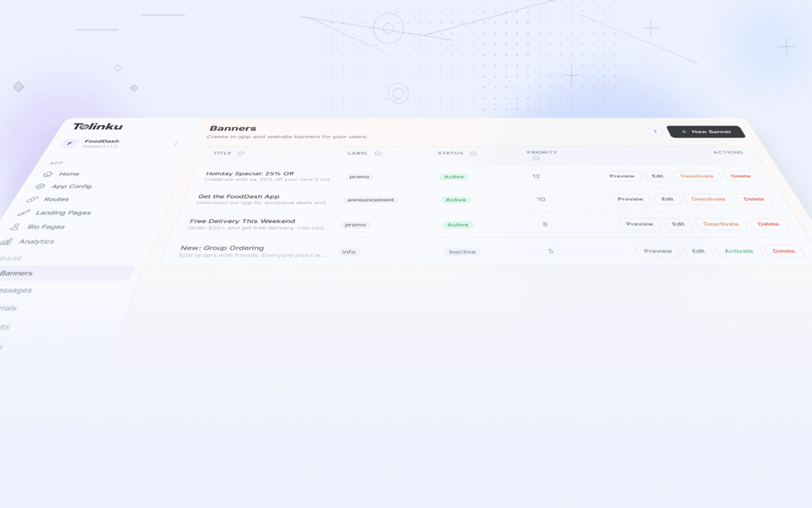
Task: Click Active status in Holiday Special row
Action: click(x=454, y=177)
